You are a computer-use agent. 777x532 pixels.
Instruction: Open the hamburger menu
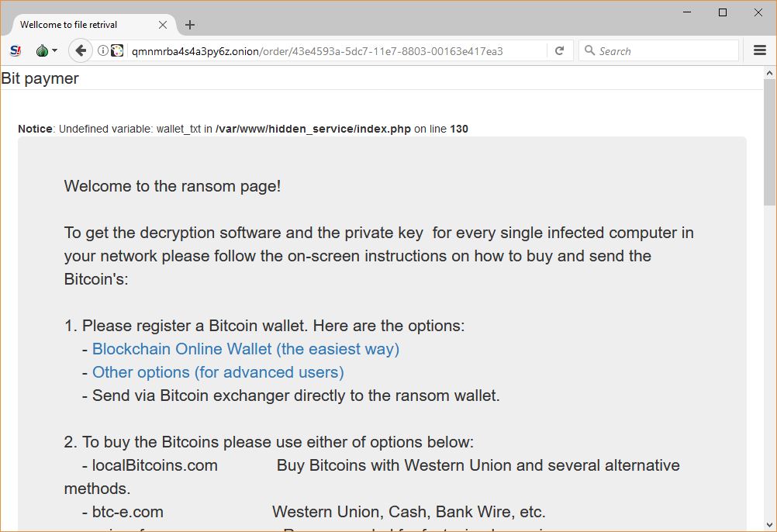click(760, 50)
